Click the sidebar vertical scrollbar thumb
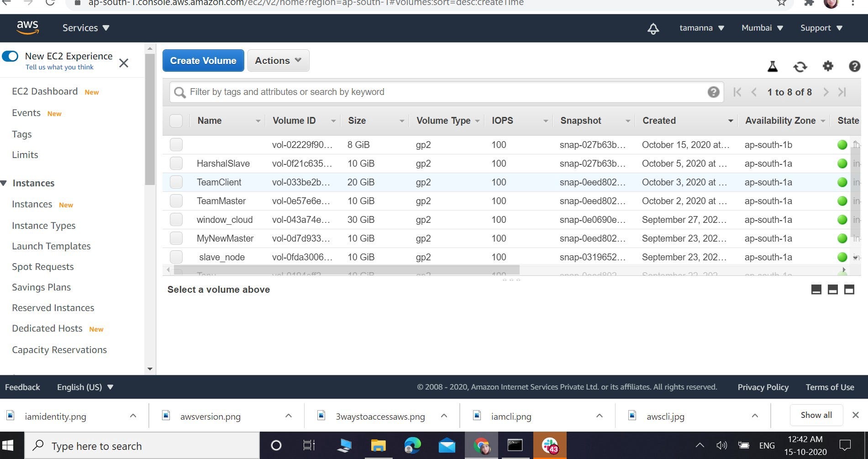868x459 pixels. coord(150,120)
